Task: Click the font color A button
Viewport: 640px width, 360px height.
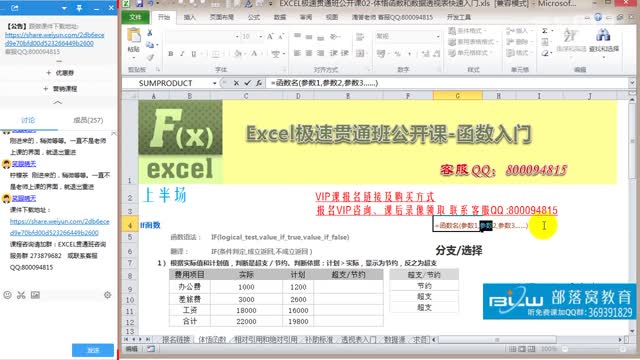Action: click(254, 53)
